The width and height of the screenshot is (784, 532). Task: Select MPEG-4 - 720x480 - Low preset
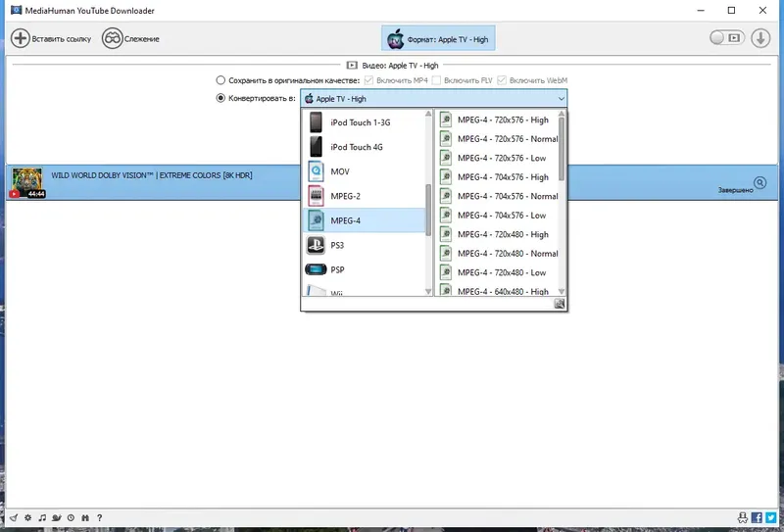(x=498, y=272)
